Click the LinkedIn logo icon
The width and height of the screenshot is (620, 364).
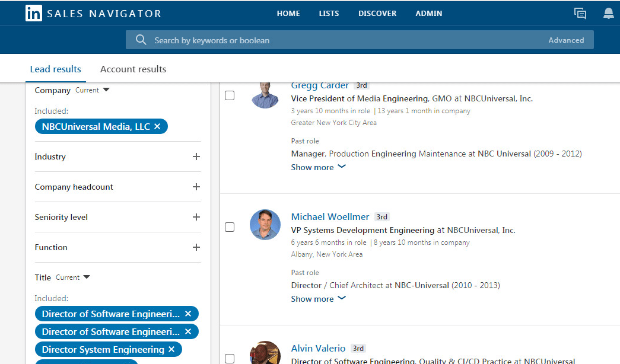[x=33, y=13]
